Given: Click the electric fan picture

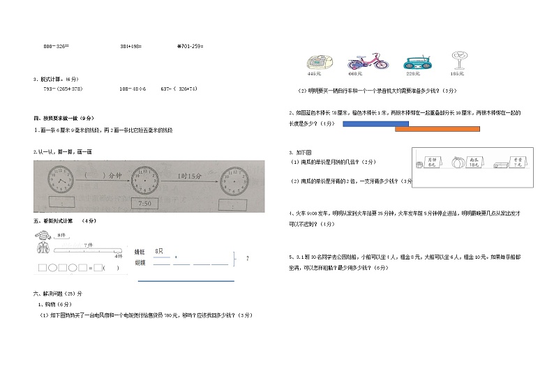Looking at the screenshot, I should coord(459,61).
